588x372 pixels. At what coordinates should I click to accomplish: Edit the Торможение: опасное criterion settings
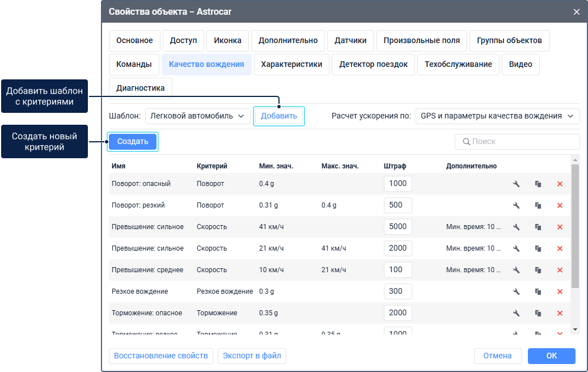point(516,313)
